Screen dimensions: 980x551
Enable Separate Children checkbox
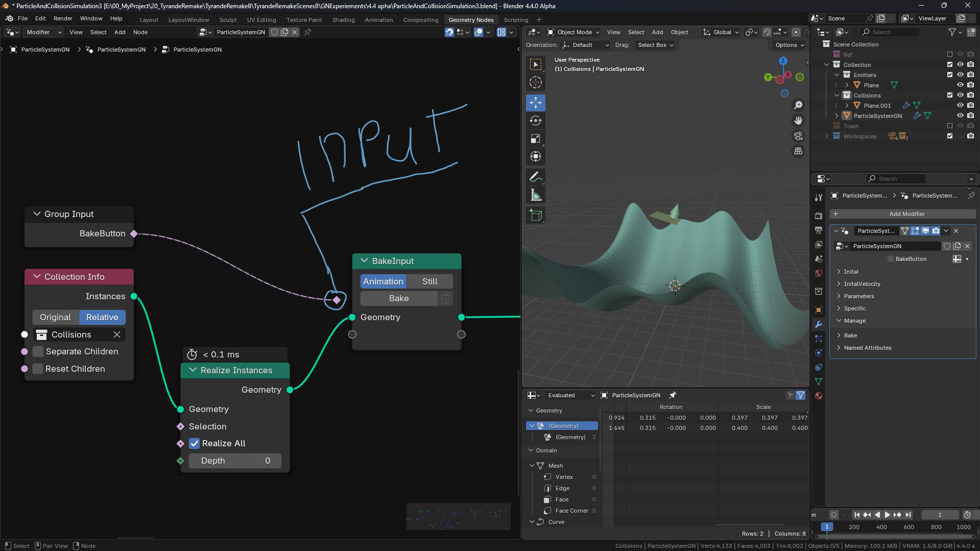point(38,351)
